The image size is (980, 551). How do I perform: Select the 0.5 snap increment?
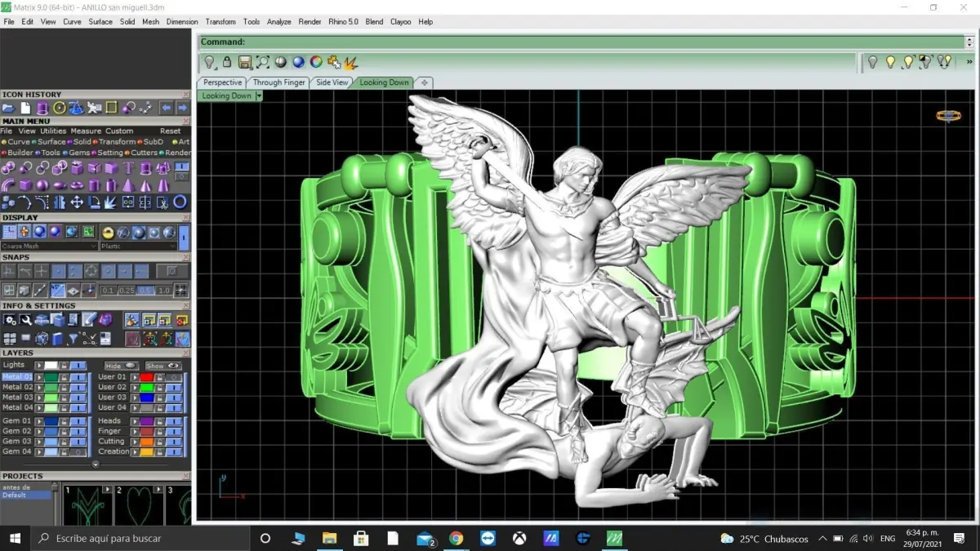145,291
